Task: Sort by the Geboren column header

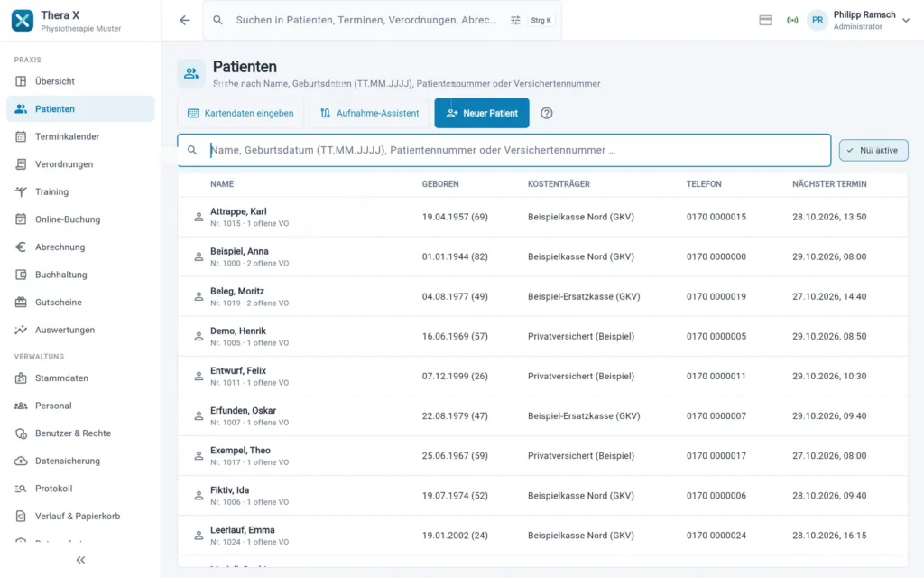Action: coord(440,184)
